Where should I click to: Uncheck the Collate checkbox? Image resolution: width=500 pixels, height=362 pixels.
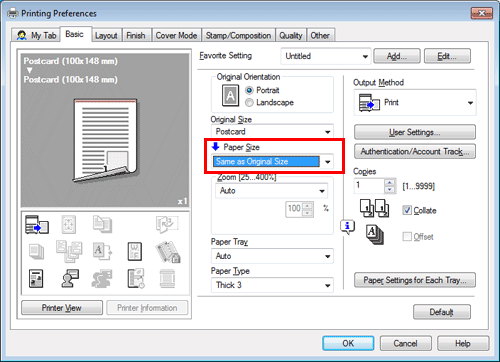click(407, 210)
